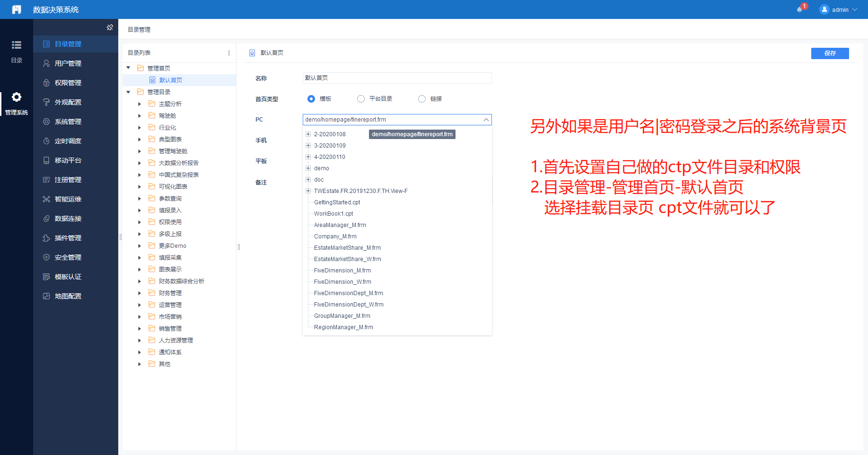Click the 用户管理 user icon
The width and height of the screenshot is (868, 455).
(x=46, y=63)
